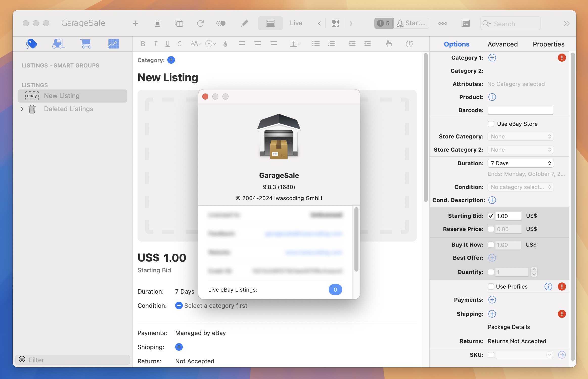Insert bulleted list
The width and height of the screenshot is (588, 379).
point(315,44)
